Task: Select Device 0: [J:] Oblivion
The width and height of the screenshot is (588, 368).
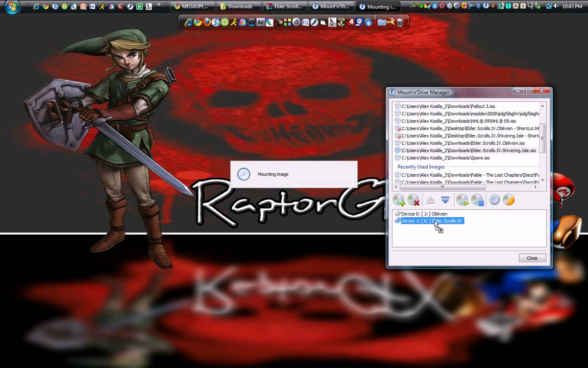Action: [x=421, y=214]
